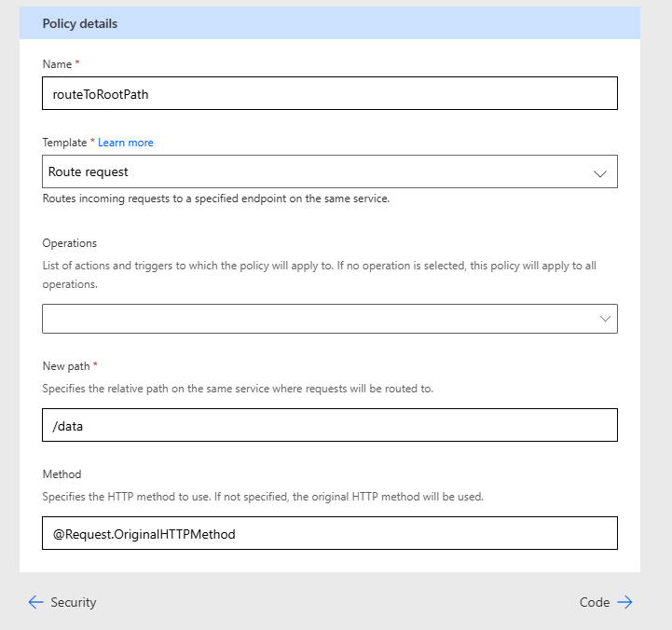Click the right arrow icon beside Code

(624, 602)
